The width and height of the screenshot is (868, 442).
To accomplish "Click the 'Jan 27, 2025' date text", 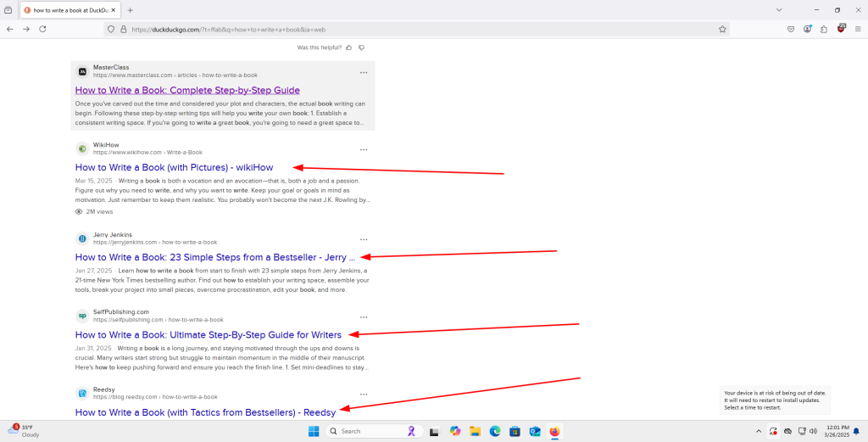I will 93,271.
